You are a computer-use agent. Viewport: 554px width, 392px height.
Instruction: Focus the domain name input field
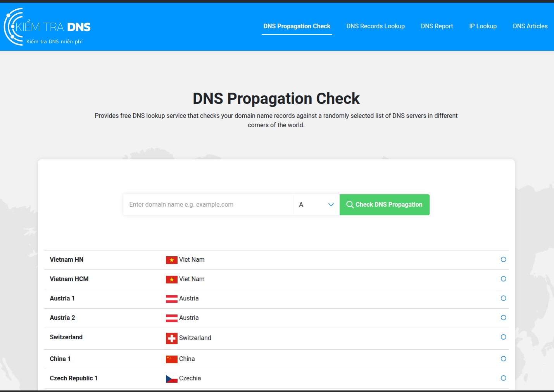point(208,205)
